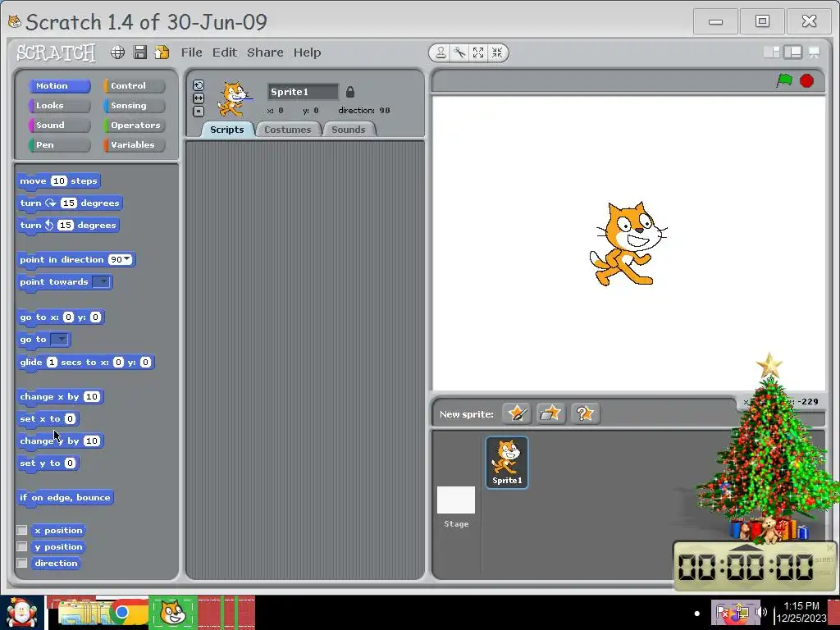This screenshot has height=630, width=840.
Task: Click the red stop all button
Action: 807,81
